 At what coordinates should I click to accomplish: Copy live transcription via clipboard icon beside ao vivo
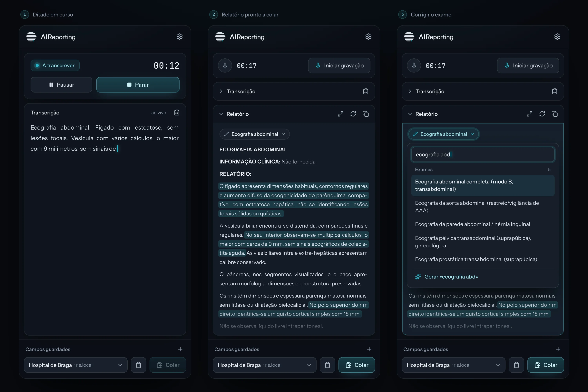click(177, 113)
